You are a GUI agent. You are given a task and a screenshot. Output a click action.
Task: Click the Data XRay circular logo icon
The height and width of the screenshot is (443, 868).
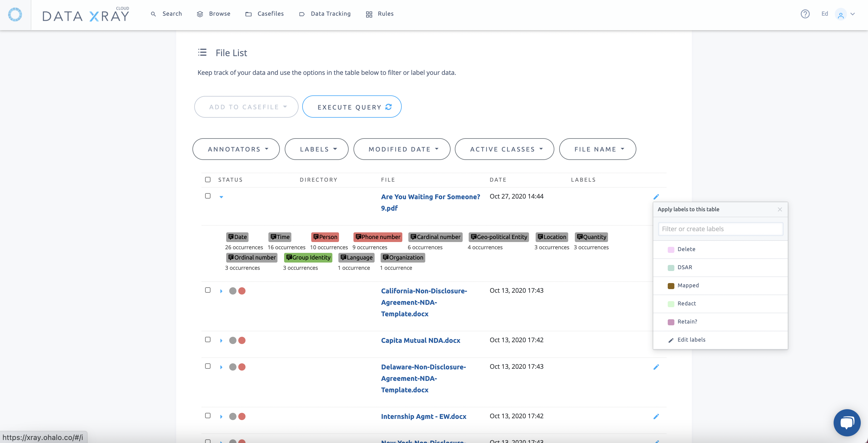[x=15, y=14]
